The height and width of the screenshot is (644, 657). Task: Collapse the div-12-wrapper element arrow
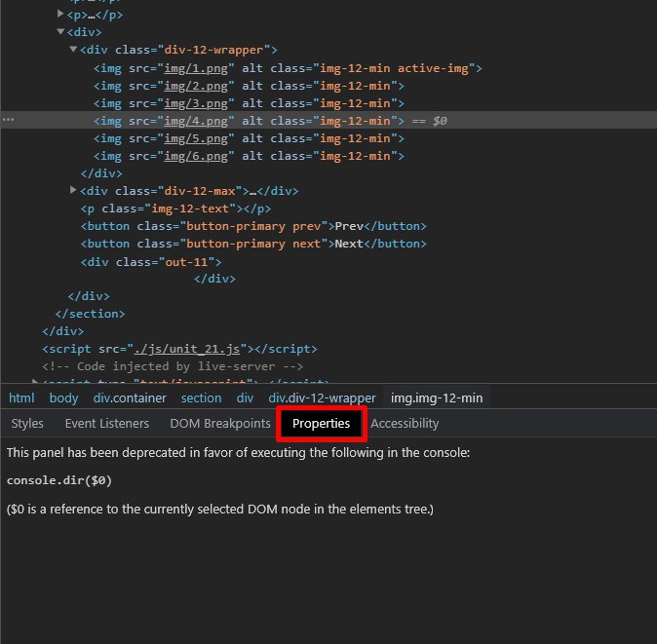pyautogui.click(x=73, y=50)
